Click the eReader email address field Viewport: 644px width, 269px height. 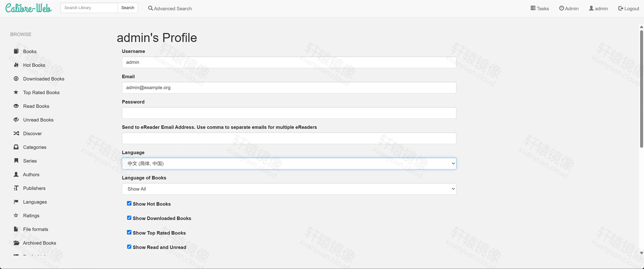pos(289,138)
